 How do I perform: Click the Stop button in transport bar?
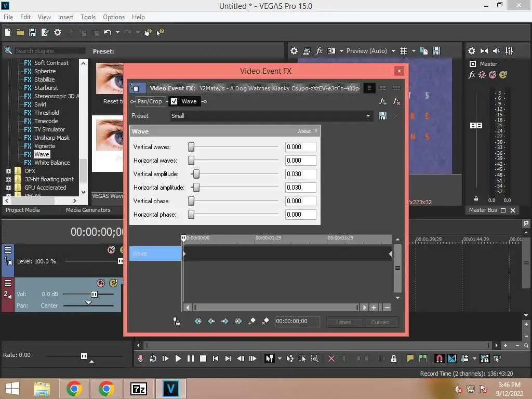click(x=203, y=358)
